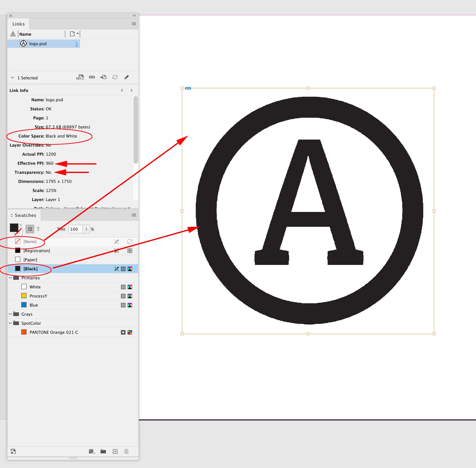Click the Relink chain icon

tap(92, 78)
